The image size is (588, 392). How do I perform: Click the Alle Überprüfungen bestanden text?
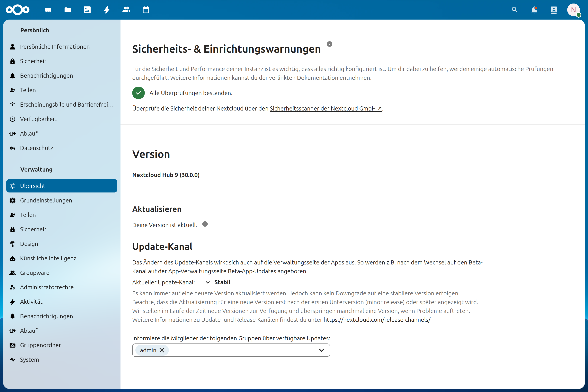(x=191, y=93)
